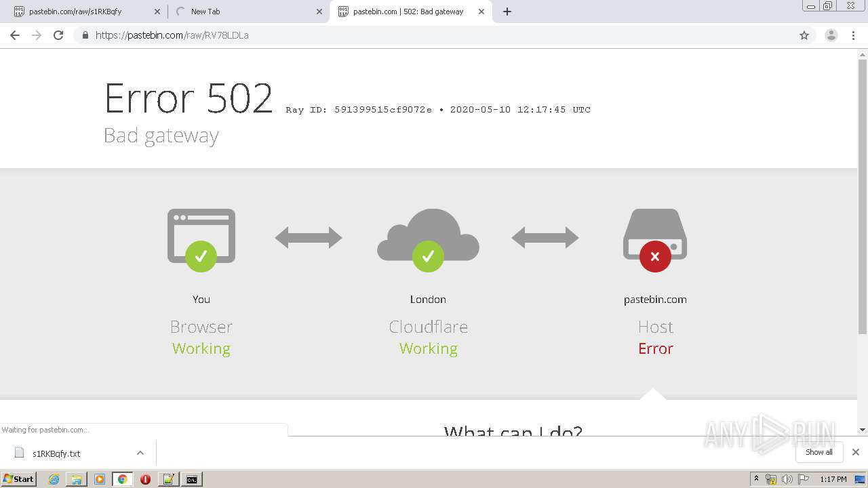
Task: Go back using the browser back arrow
Action: (x=15, y=35)
